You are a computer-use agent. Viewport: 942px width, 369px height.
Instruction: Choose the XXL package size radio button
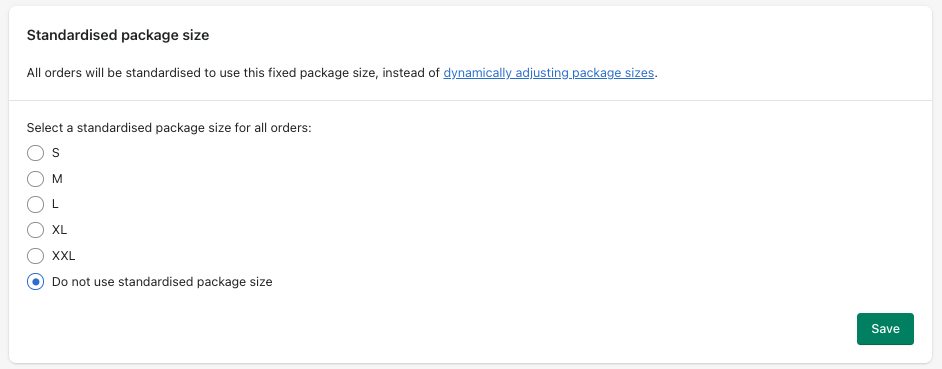point(35,256)
